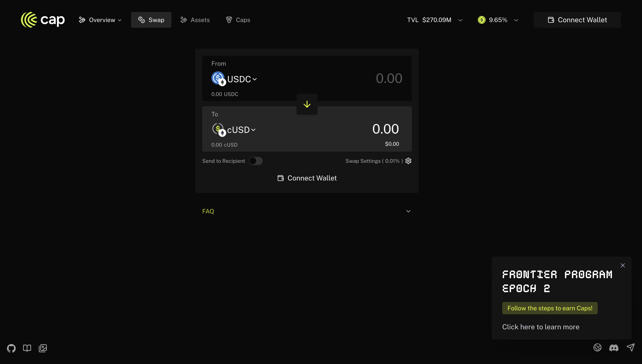This screenshot has width=642, height=364.
Task: Open the docs book icon
Action: coord(27,348)
